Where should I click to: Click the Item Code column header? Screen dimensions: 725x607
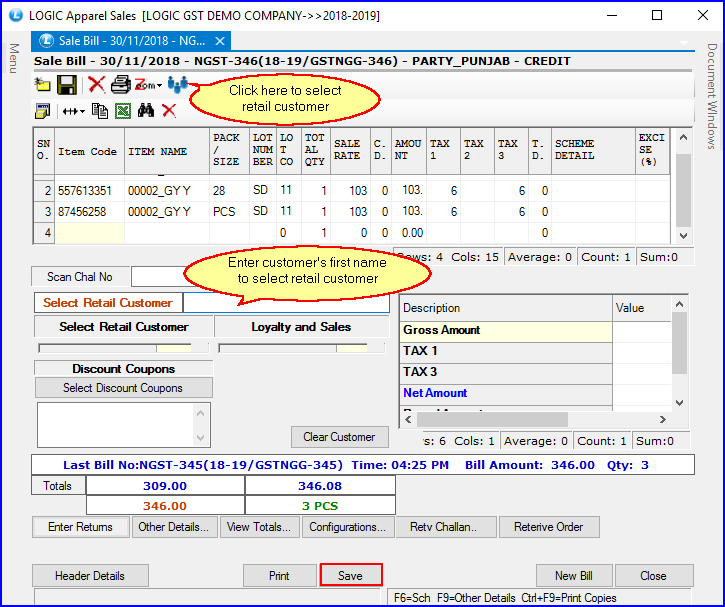pyautogui.click(x=90, y=152)
